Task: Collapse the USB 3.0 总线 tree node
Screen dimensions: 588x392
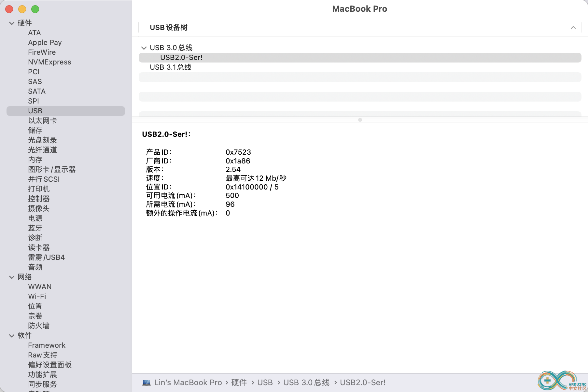Action: coord(144,48)
